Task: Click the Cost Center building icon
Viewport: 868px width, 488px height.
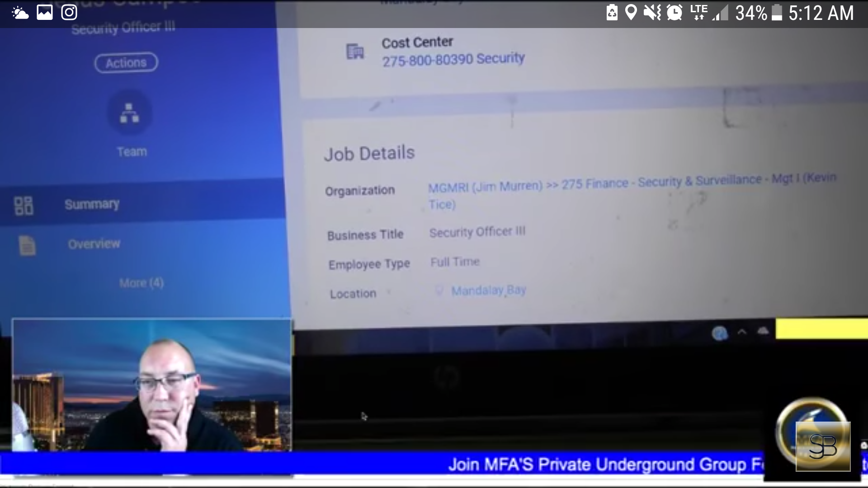Action: (355, 52)
